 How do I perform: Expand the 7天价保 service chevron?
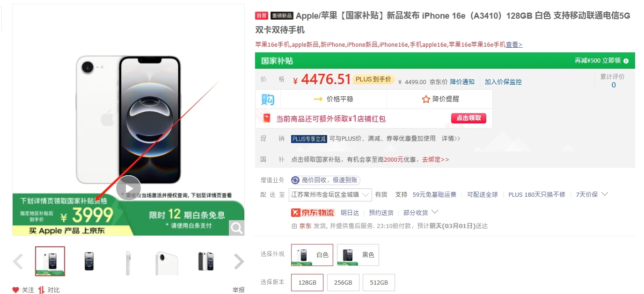click(x=605, y=194)
